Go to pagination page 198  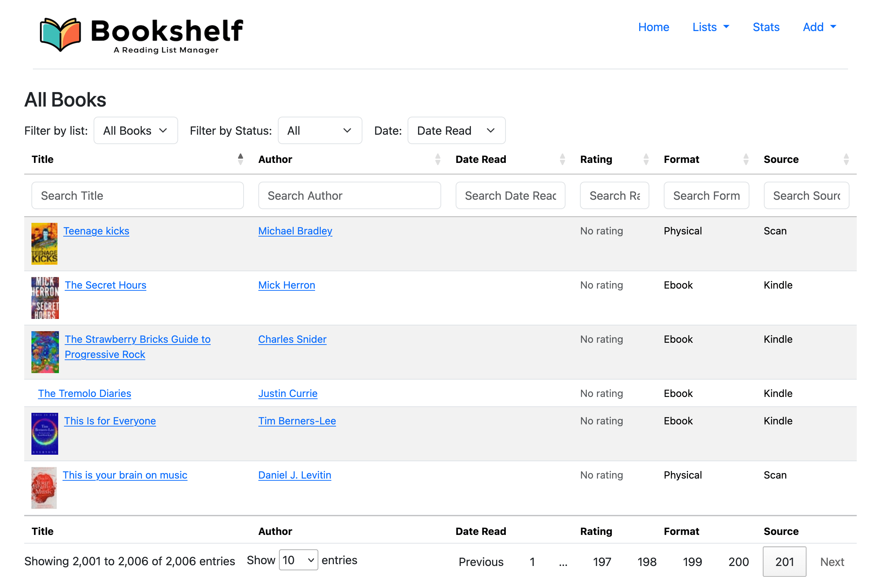click(x=647, y=562)
